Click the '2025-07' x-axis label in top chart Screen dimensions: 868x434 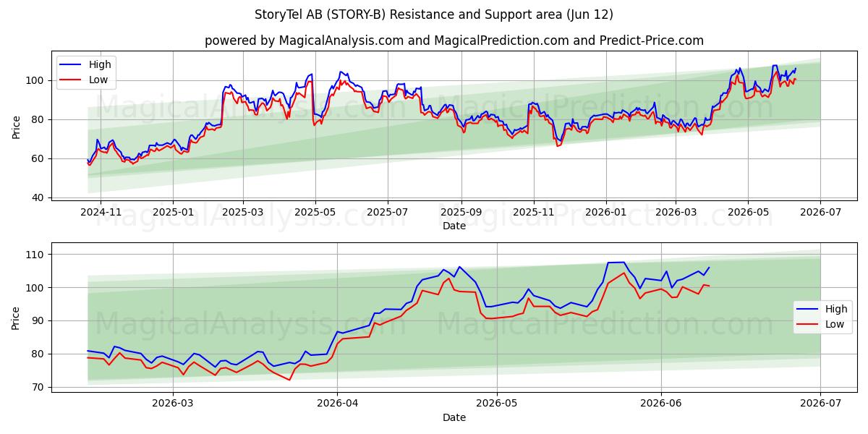pyautogui.click(x=388, y=212)
